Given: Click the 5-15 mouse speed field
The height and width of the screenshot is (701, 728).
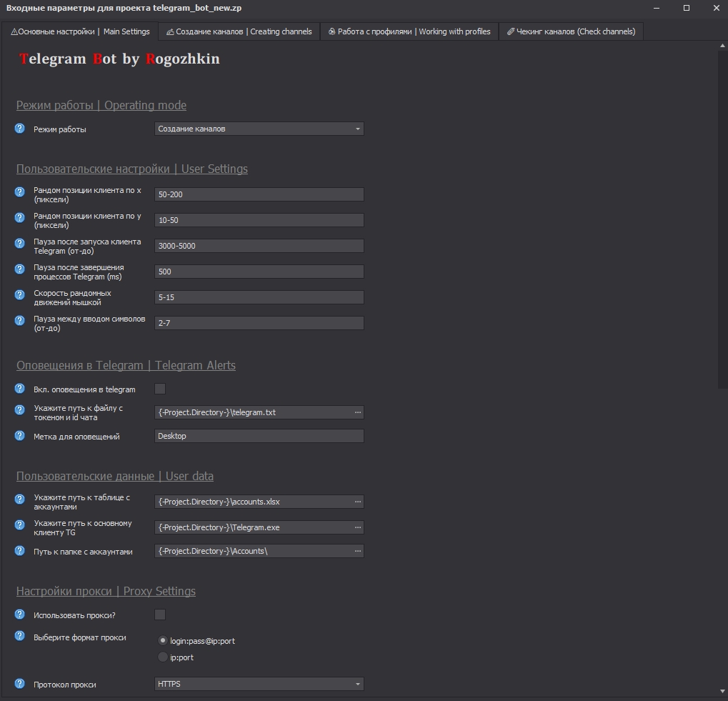Looking at the screenshot, I should [x=259, y=297].
